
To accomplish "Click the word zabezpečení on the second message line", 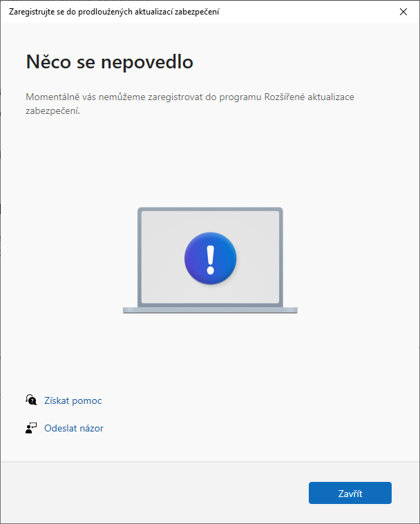I will point(52,111).
